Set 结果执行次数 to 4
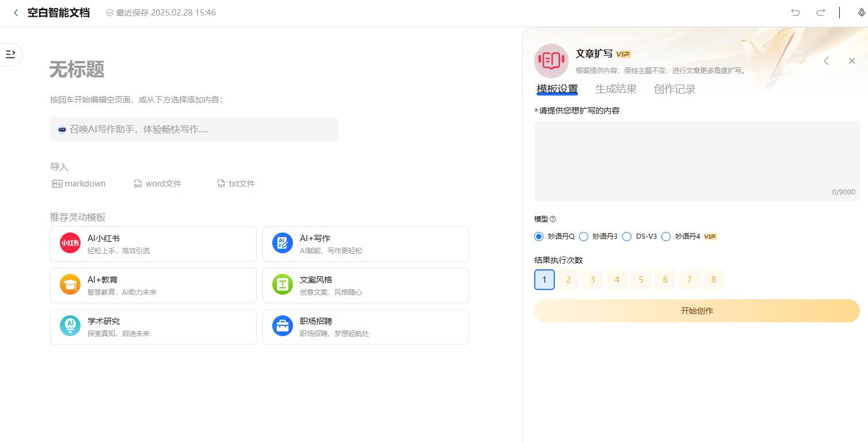Image resolution: width=868 pixels, height=442 pixels. pyautogui.click(x=616, y=280)
